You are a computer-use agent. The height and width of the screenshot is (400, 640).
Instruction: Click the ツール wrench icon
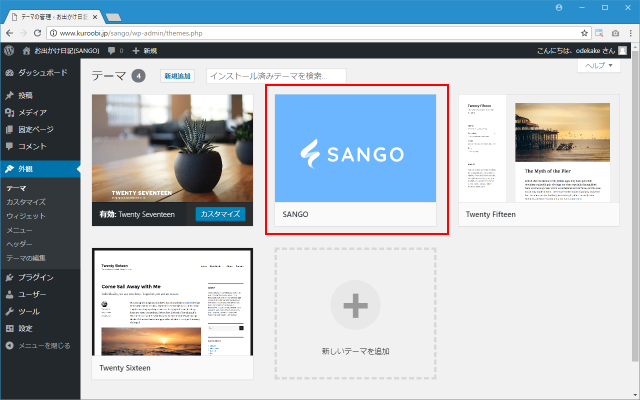point(9,311)
